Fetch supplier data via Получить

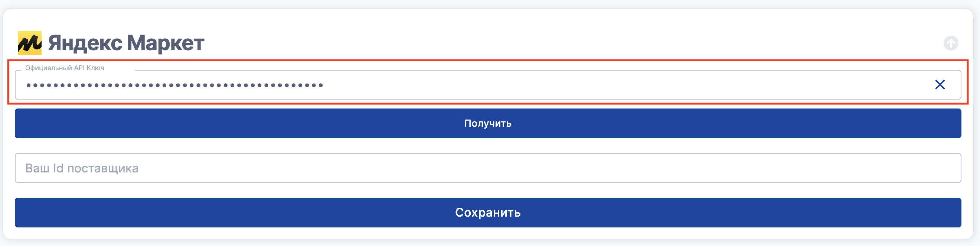(x=488, y=123)
